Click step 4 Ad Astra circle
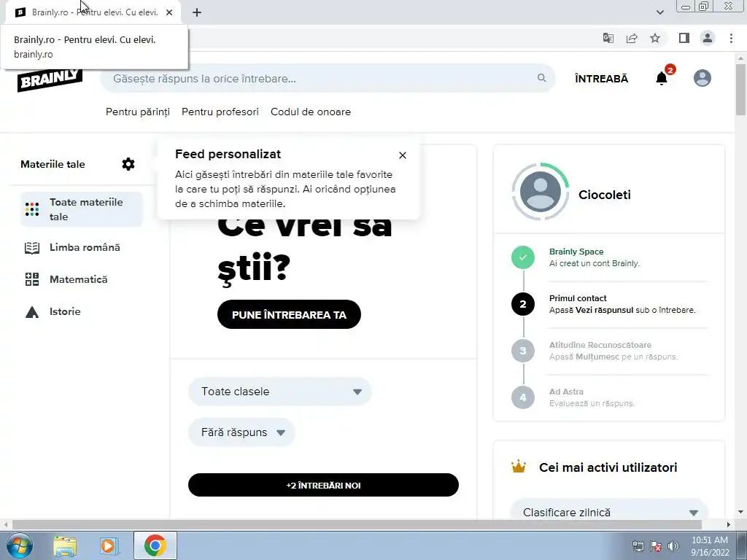 point(523,397)
